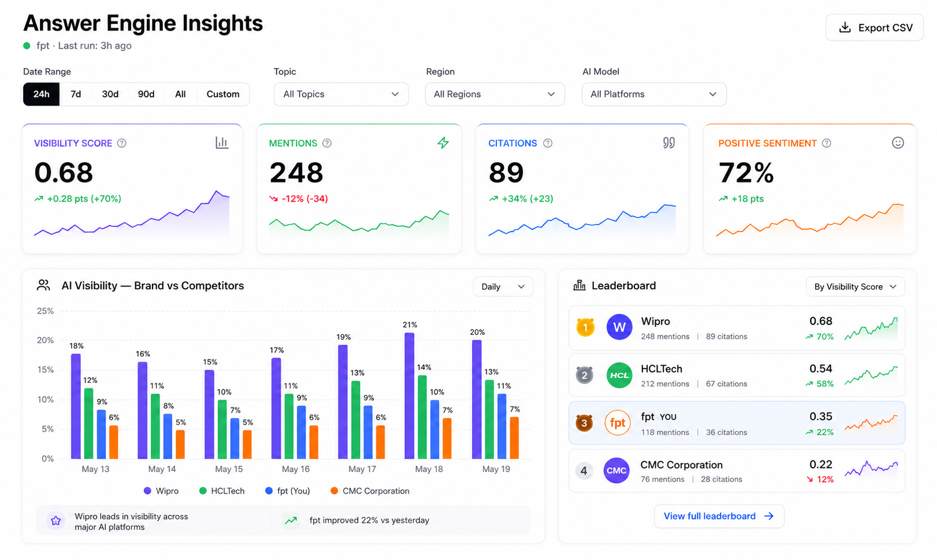Toggle HCLTech series in chart legend
Image resolution: width=937 pixels, height=560 pixels.
[x=222, y=491]
